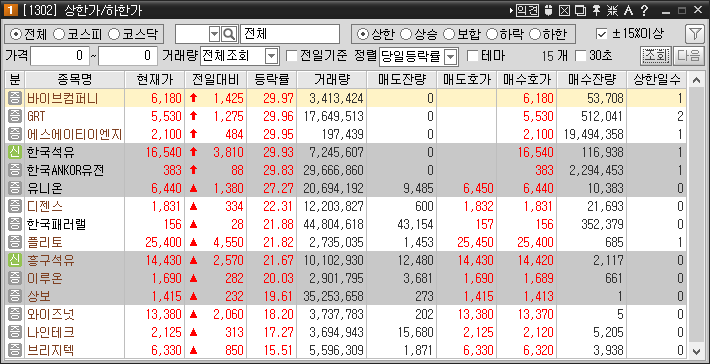710x364 pixels.
Task: Click the 다음 button
Action: point(688,56)
